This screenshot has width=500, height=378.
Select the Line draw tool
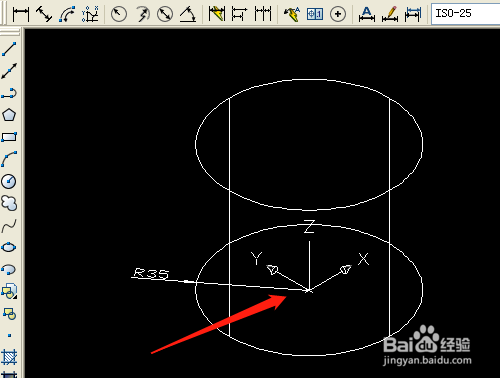click(x=9, y=49)
